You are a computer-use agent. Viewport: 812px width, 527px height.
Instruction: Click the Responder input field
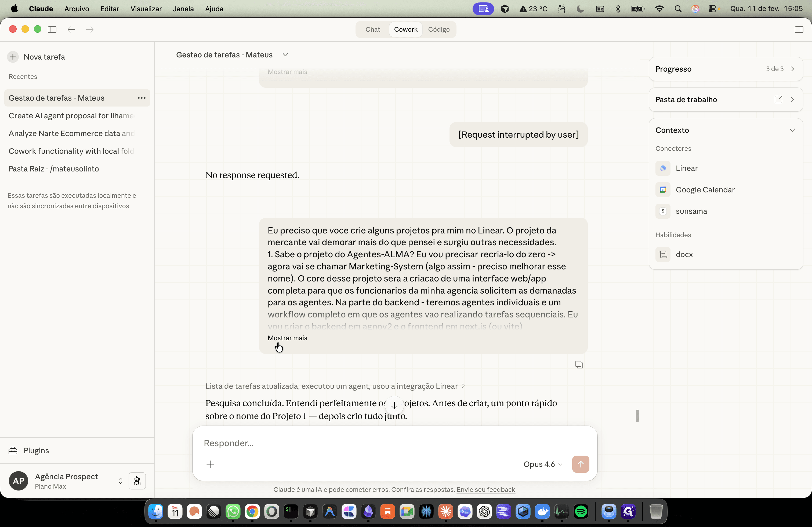(394, 443)
